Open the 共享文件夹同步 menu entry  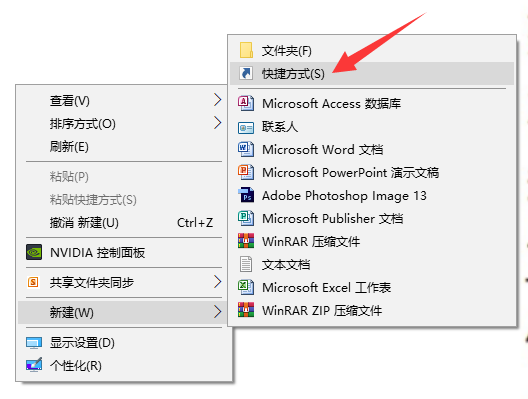[124, 282]
